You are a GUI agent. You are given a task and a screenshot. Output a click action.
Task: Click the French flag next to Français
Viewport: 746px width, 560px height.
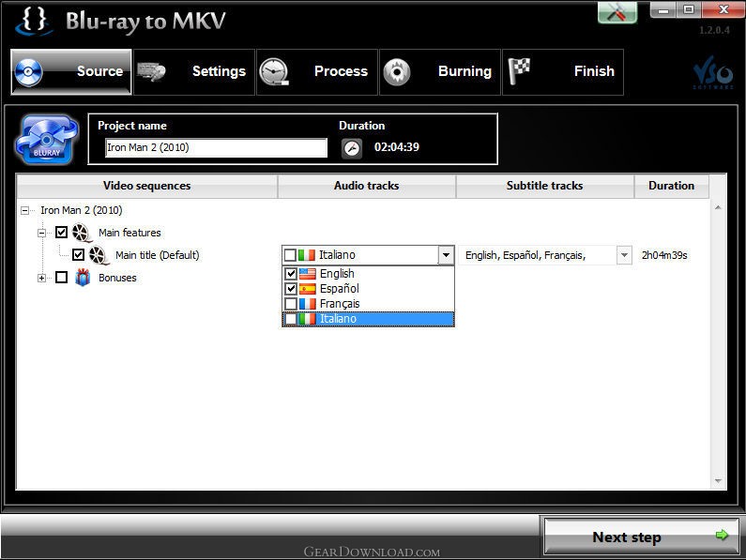308,304
